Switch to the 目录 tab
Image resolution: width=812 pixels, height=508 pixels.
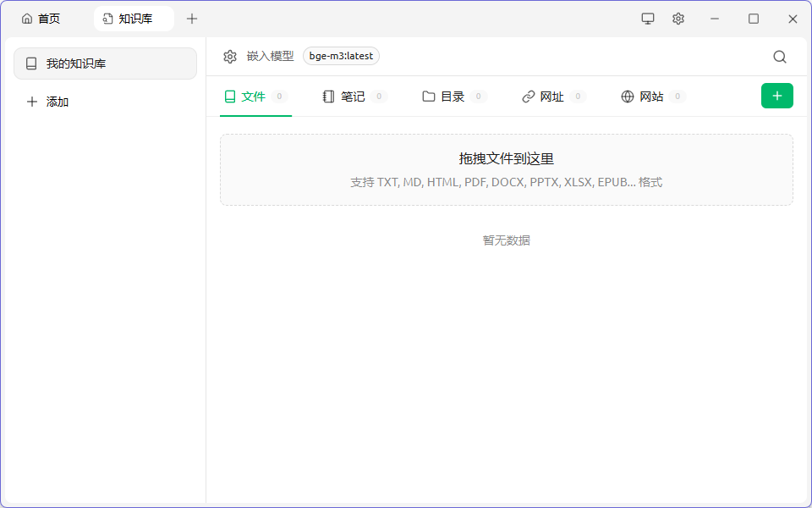(453, 97)
